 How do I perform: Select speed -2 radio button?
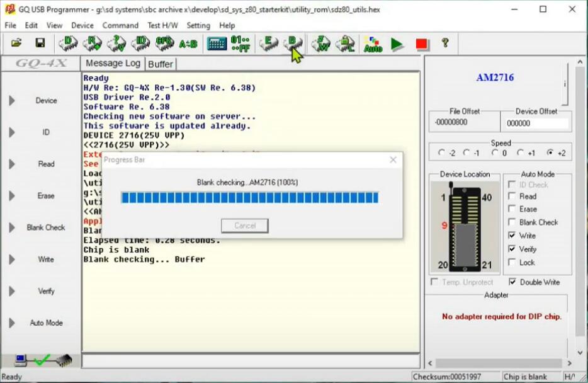[x=441, y=152]
